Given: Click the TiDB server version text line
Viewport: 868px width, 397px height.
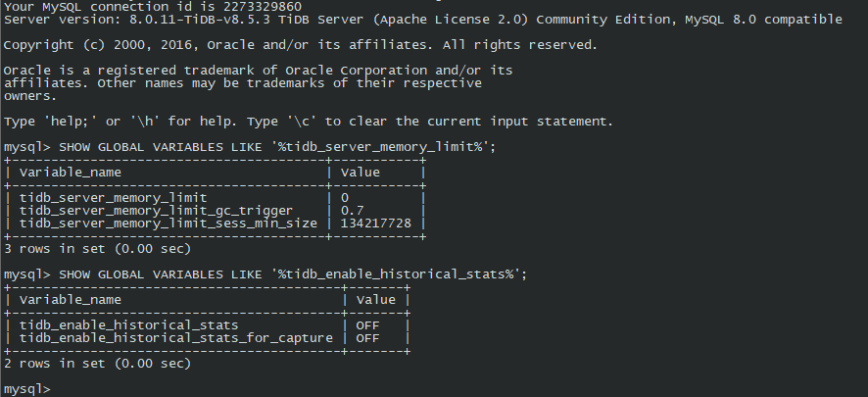Looking at the screenshot, I should [422, 19].
